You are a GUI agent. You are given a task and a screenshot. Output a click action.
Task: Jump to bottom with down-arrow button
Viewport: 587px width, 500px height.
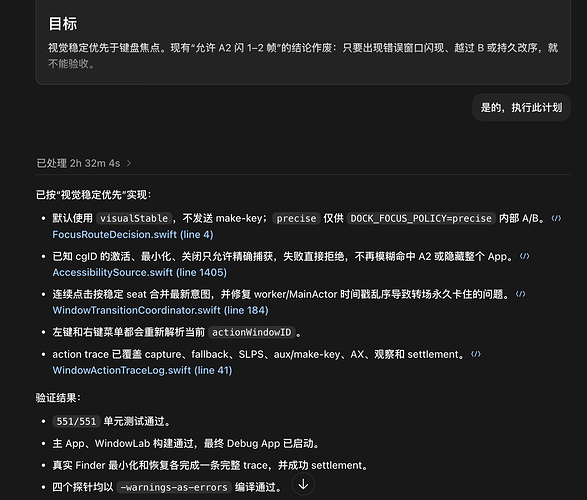tap(303, 484)
